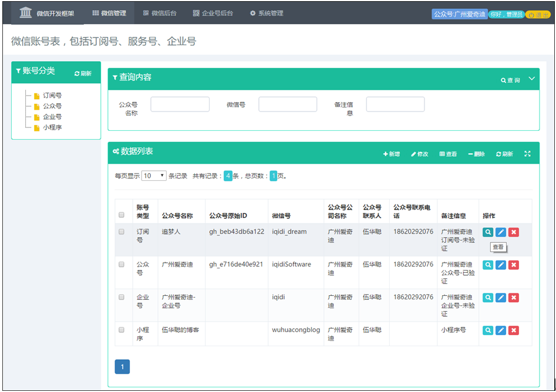Check the checkbox for the 订阅号 row
556x392 pixels.
[x=122, y=232]
